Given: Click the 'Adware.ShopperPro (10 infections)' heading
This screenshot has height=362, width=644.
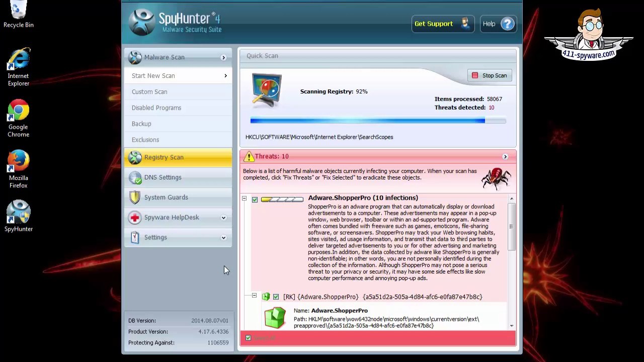Looking at the screenshot, I should click(363, 198).
